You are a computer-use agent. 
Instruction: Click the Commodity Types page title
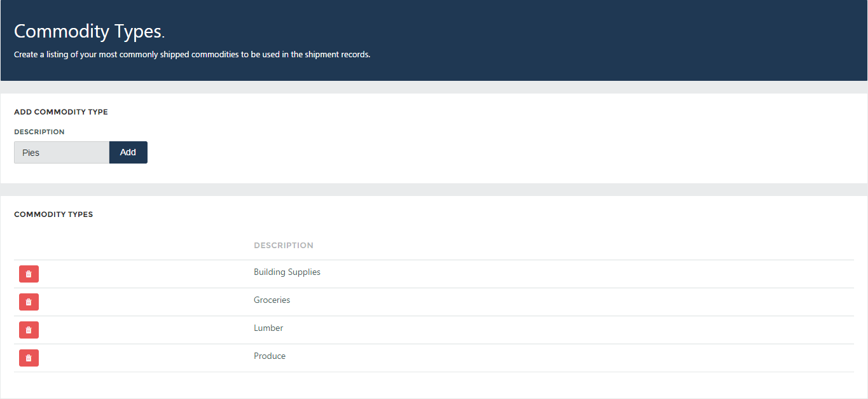click(x=89, y=31)
